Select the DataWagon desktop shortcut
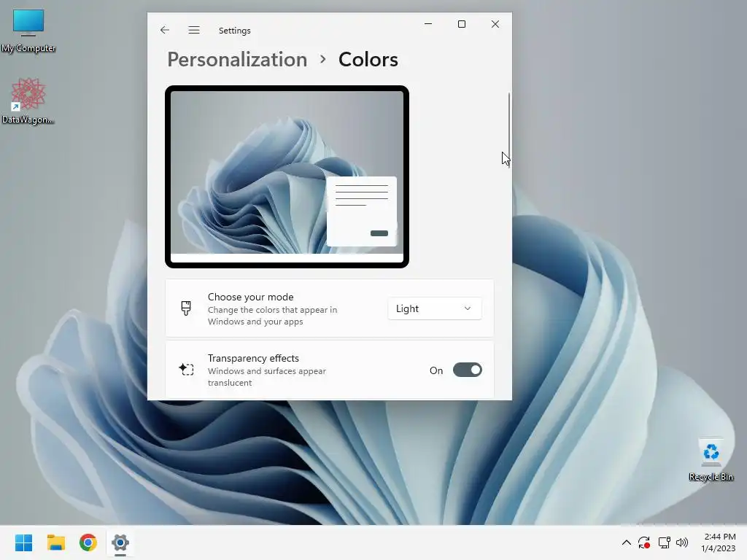The height and width of the screenshot is (560, 747). tap(28, 101)
